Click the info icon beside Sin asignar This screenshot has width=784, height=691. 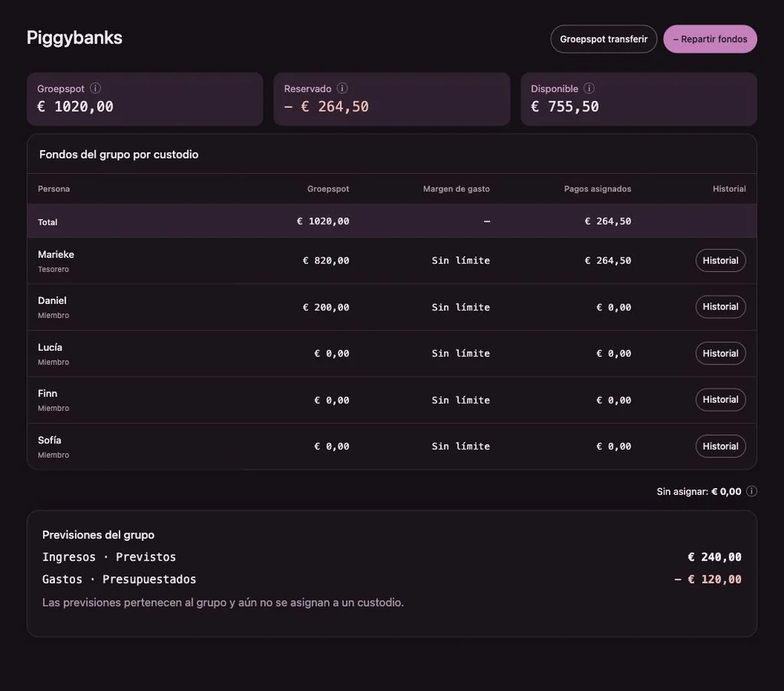(x=751, y=491)
